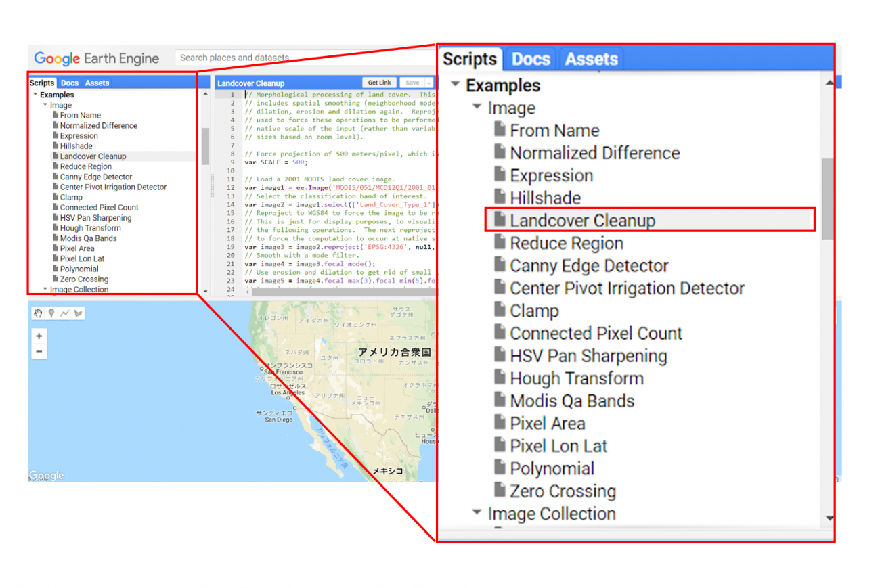This screenshot has width=880, height=588.
Task: Open Canny Edge Detector in the small Scripts panel
Action: pos(96,177)
